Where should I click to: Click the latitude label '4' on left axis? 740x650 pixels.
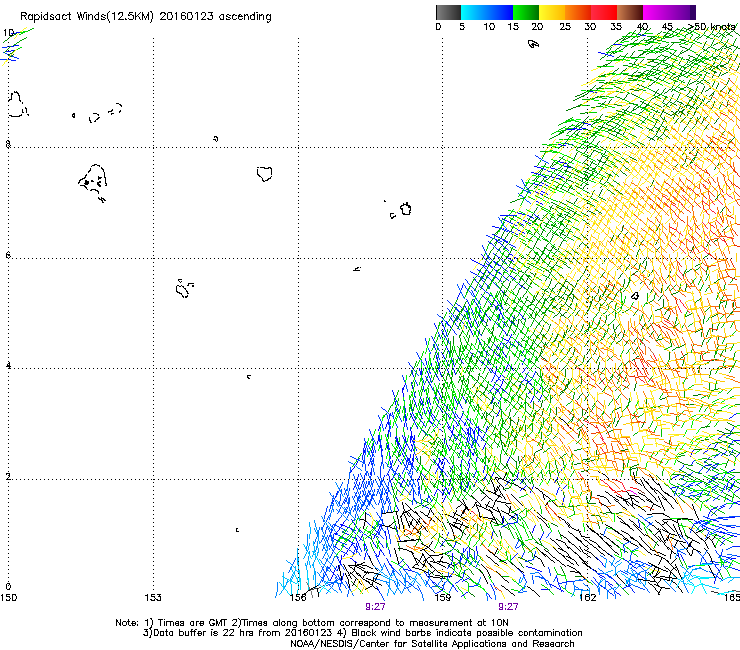8,365
